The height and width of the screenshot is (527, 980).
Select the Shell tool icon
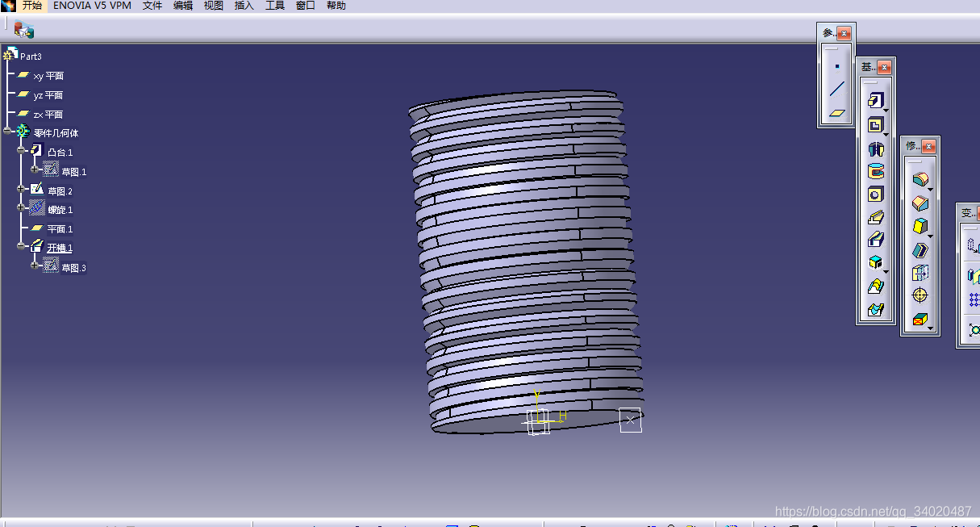(919, 250)
